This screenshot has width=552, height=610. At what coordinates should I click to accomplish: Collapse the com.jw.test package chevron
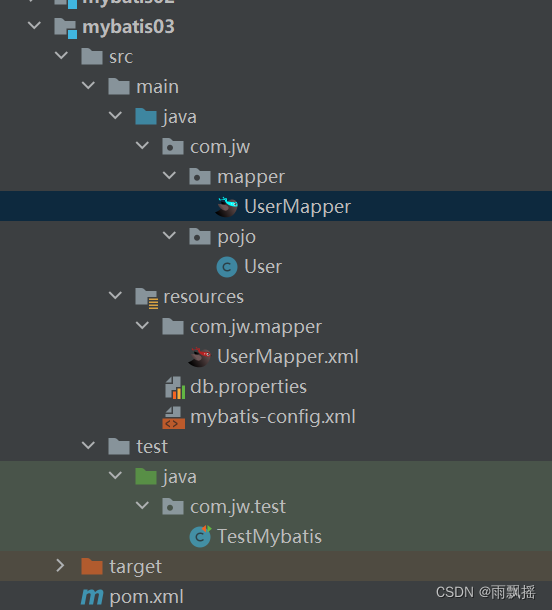click(x=142, y=505)
